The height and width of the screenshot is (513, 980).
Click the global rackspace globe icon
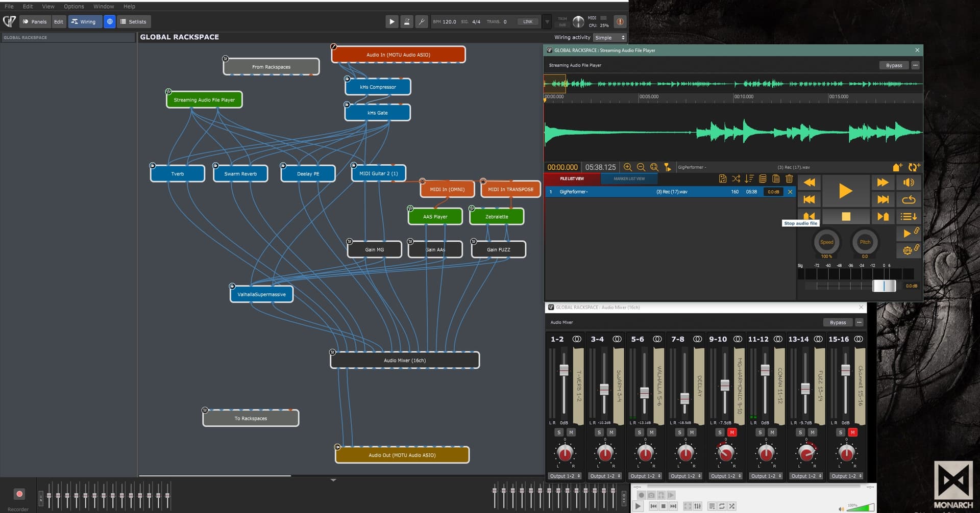[x=110, y=21]
